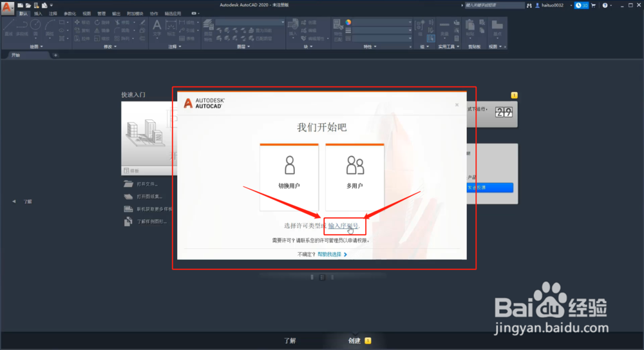Expand the quick access toolbar customize arrow
This screenshot has height=350, width=644.
pos(52,5)
